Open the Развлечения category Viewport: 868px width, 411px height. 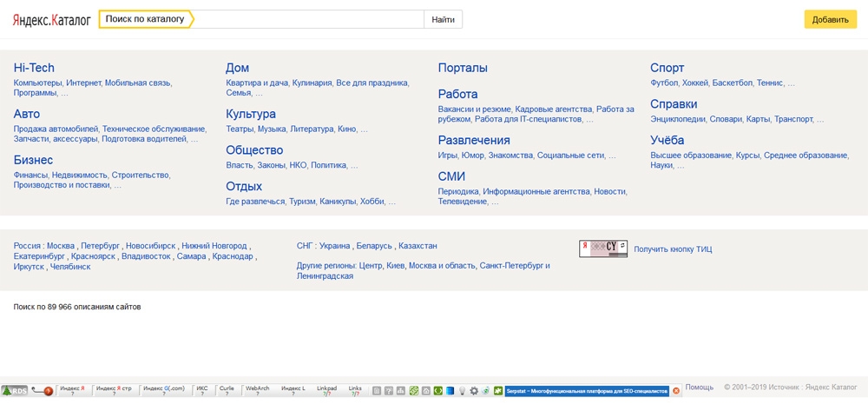(x=474, y=140)
